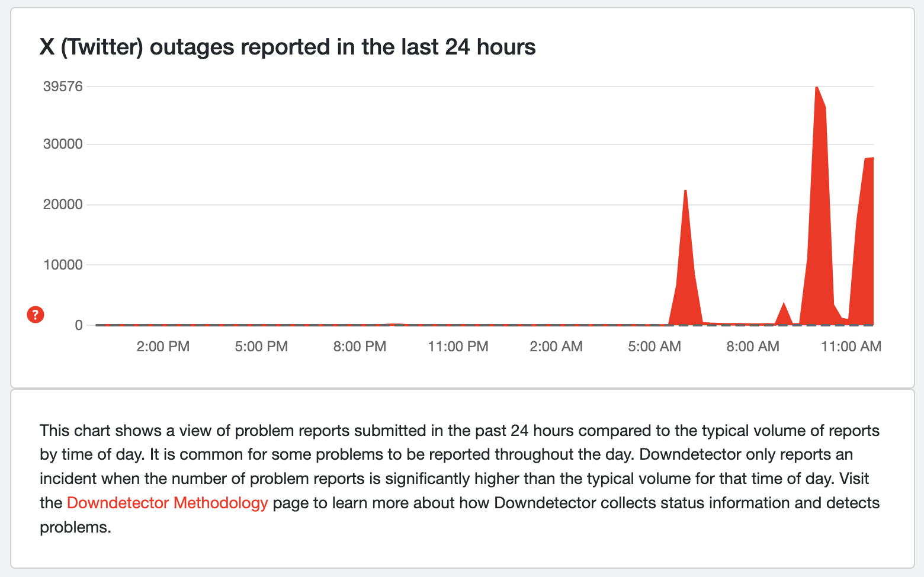Click the 0 y-axis label
The width and height of the screenshot is (924, 577).
point(79,325)
